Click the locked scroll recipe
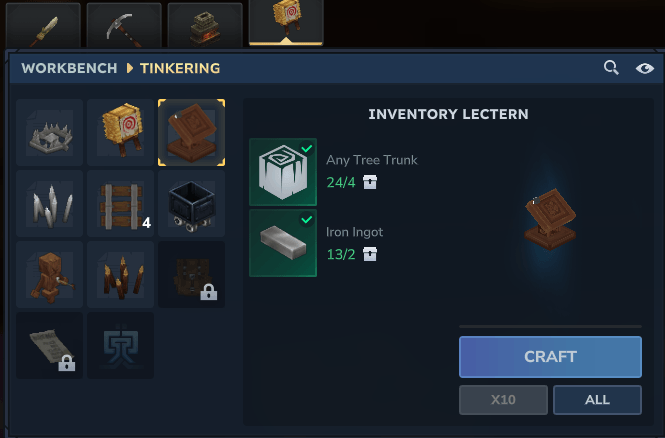This screenshot has height=438, width=665. pyautogui.click(x=50, y=346)
